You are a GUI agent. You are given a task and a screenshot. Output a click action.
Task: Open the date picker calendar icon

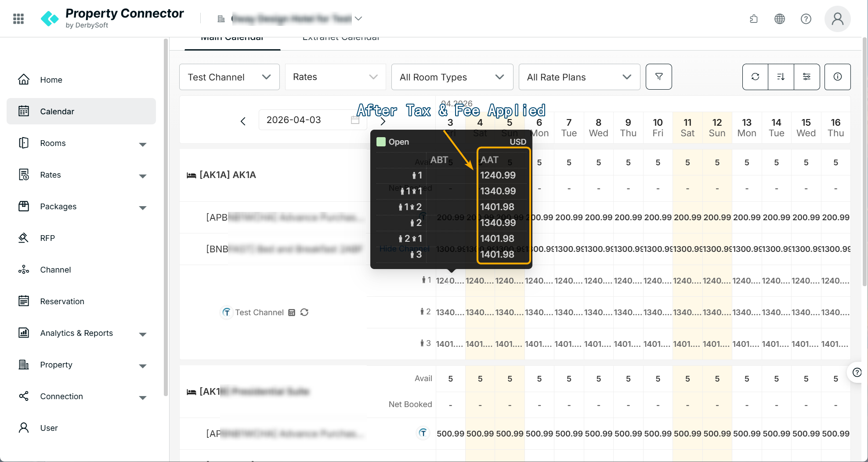(x=355, y=120)
